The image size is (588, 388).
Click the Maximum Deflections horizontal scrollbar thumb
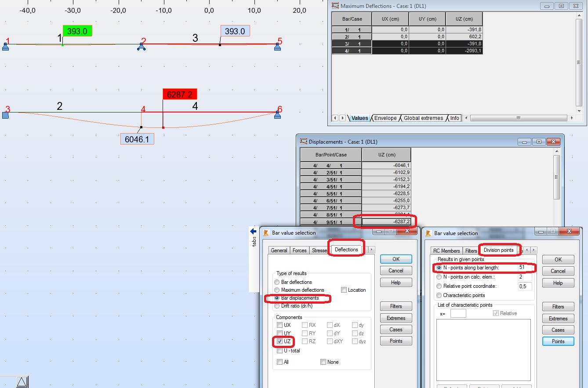pos(519,118)
